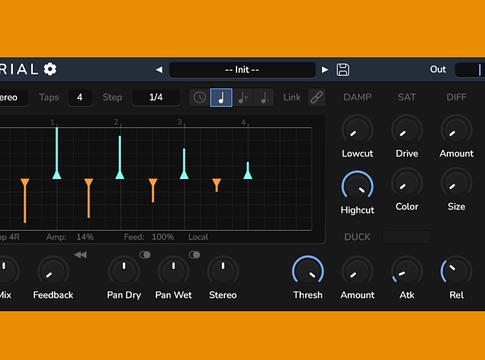The height and width of the screenshot is (360, 485).
Task: Select the third orange tap handle
Action: click(x=153, y=183)
